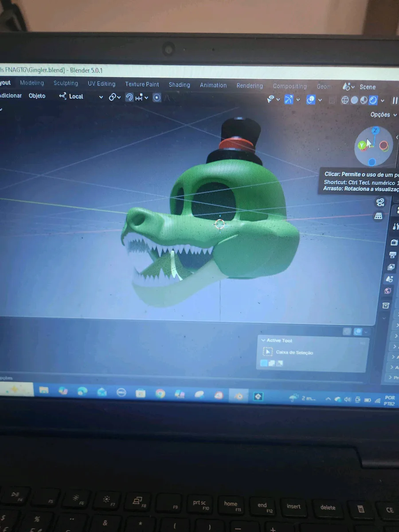The image size is (399, 532).
Task: Open the Collection properties tab
Action: (x=386, y=305)
